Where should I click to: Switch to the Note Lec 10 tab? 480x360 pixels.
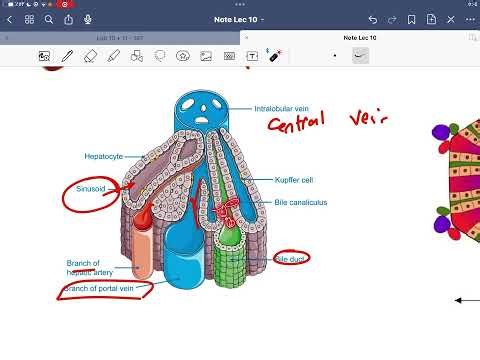pos(360,38)
